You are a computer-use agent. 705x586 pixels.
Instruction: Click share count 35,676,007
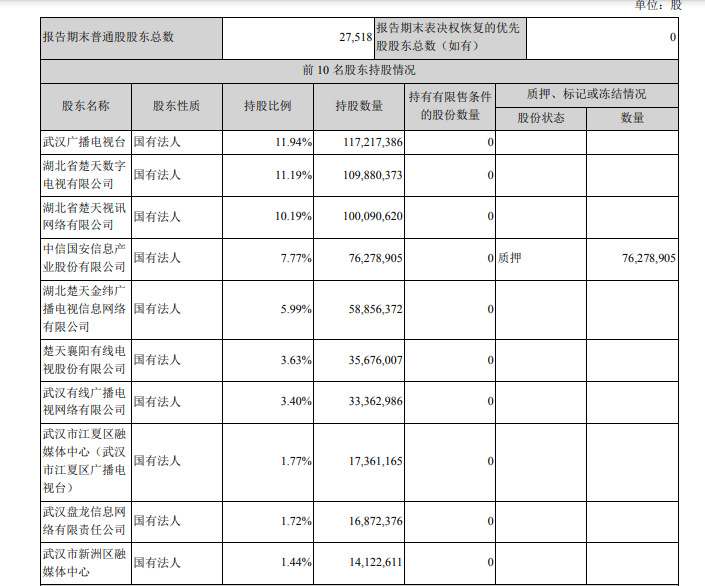pos(375,360)
